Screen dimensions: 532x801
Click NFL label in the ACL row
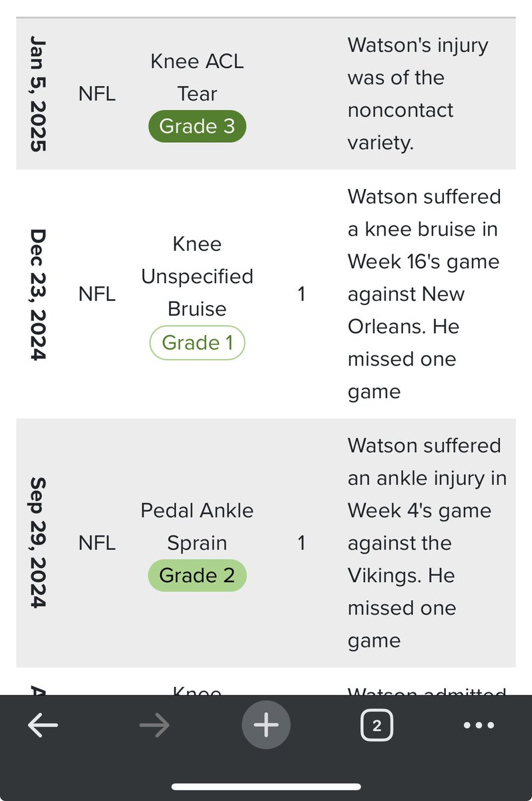[x=97, y=94]
